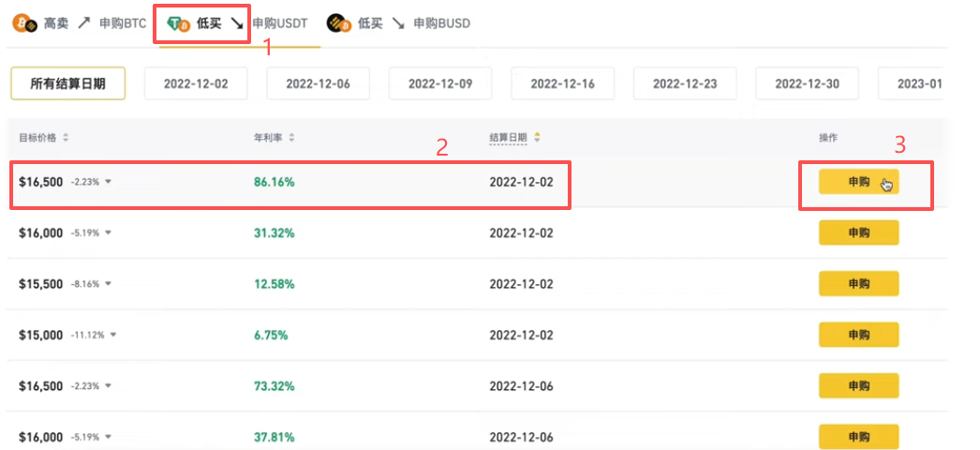Filter by settlement date 2022-12-16
The height and width of the screenshot is (450, 980).
tap(562, 83)
